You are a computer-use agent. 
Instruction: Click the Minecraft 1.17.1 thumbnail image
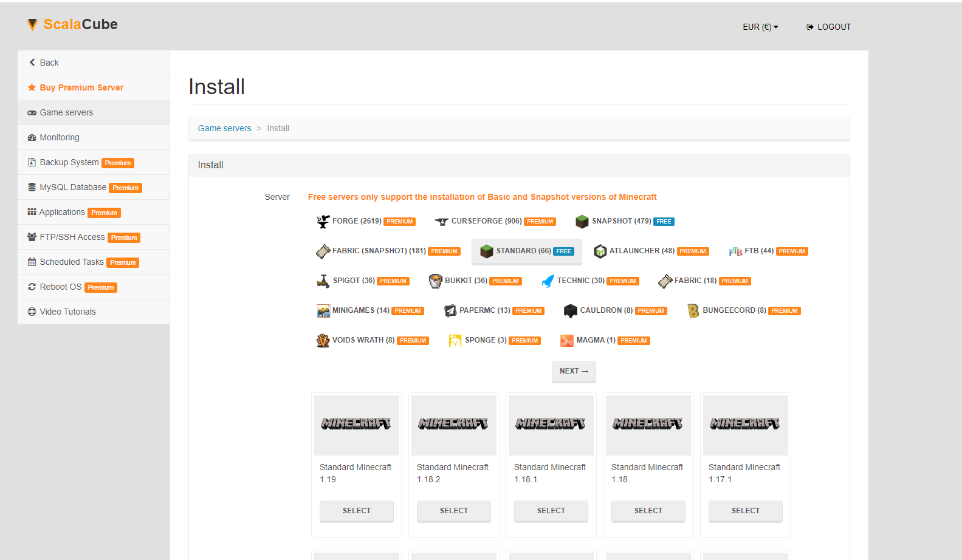tap(746, 425)
